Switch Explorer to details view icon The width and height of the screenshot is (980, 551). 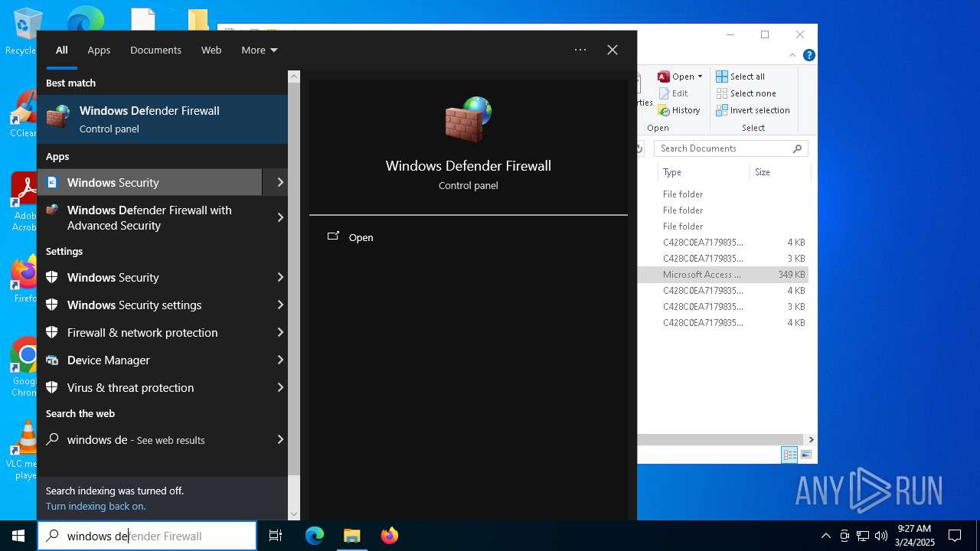789,455
